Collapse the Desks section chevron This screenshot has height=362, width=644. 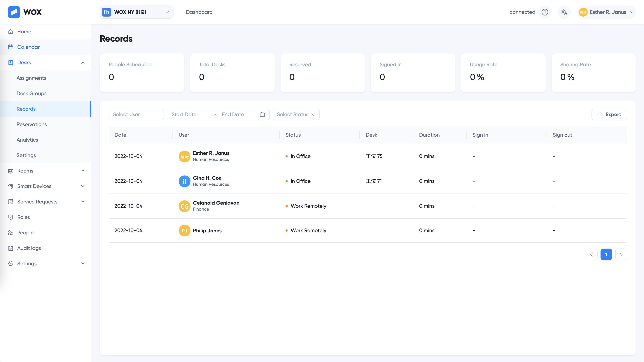point(83,63)
